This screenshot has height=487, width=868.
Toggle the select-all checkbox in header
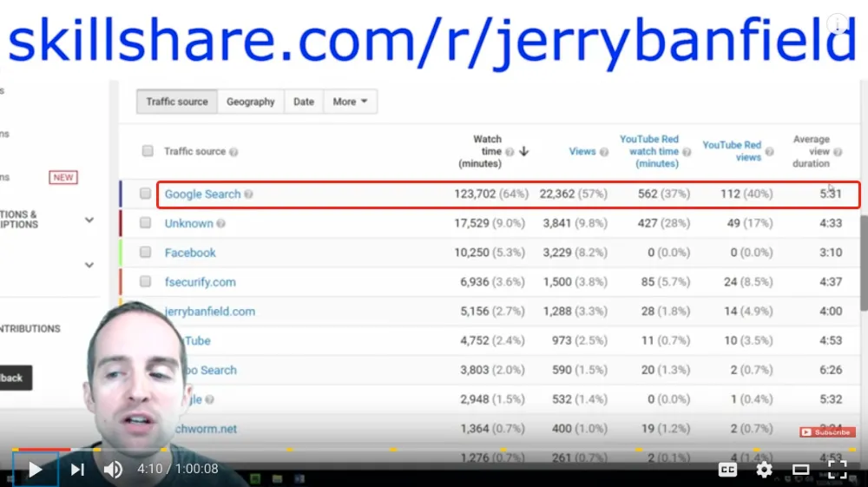click(x=148, y=150)
